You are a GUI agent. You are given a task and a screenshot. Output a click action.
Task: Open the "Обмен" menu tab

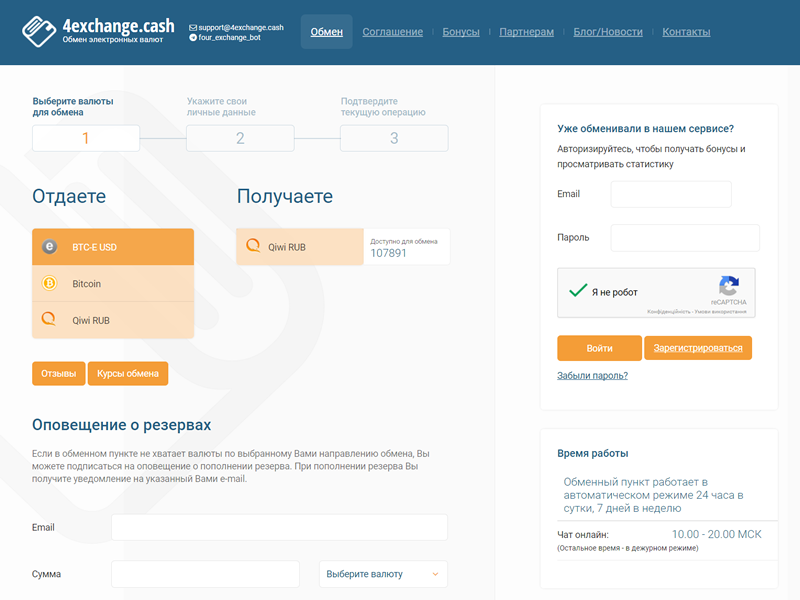pyautogui.click(x=326, y=32)
